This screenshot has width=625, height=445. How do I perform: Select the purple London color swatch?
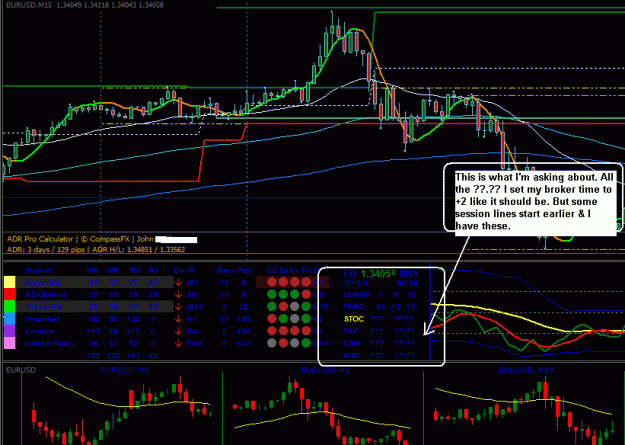pos(10,331)
